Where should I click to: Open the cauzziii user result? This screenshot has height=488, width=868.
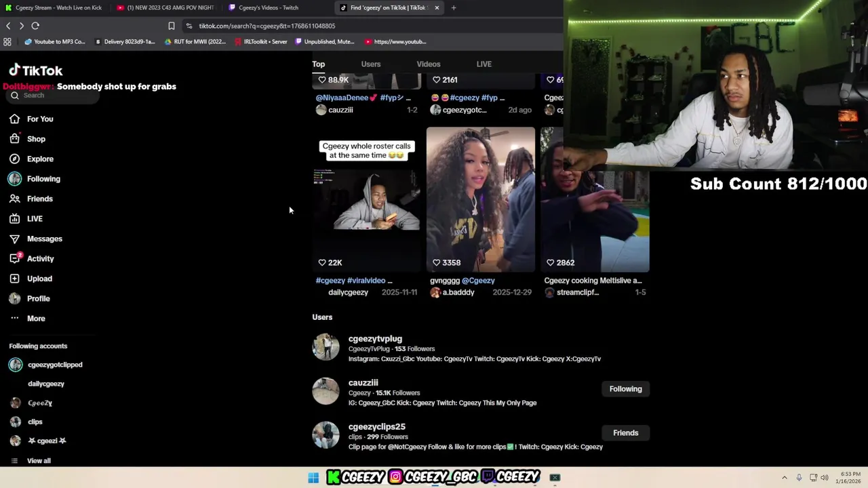(363, 383)
